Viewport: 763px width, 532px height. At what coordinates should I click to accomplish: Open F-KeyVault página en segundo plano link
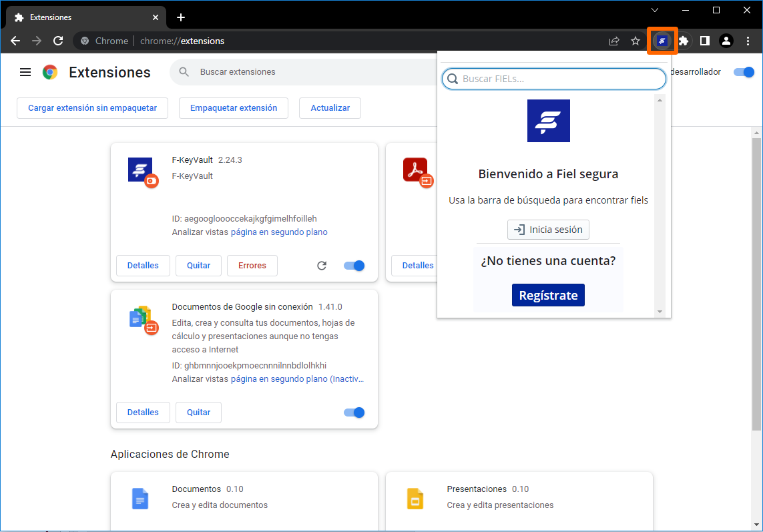[x=279, y=232]
